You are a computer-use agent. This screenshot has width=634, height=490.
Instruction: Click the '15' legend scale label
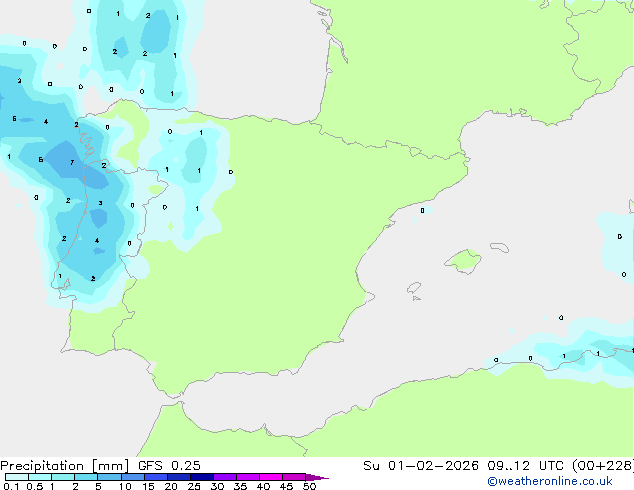click(x=148, y=486)
